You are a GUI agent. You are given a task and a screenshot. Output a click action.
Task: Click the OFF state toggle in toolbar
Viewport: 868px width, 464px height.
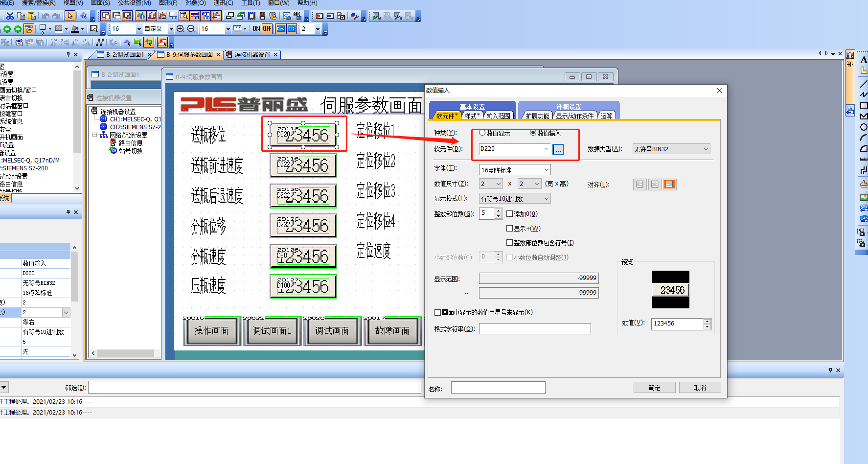(267, 29)
